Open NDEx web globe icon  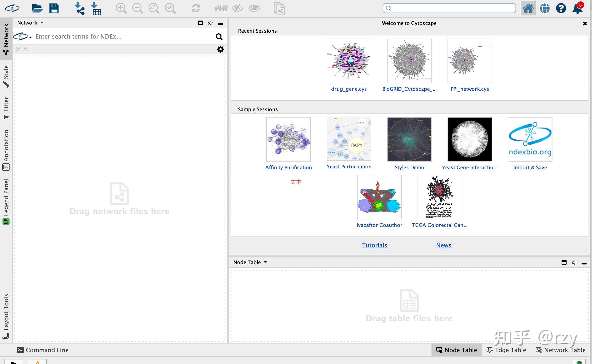544,8
